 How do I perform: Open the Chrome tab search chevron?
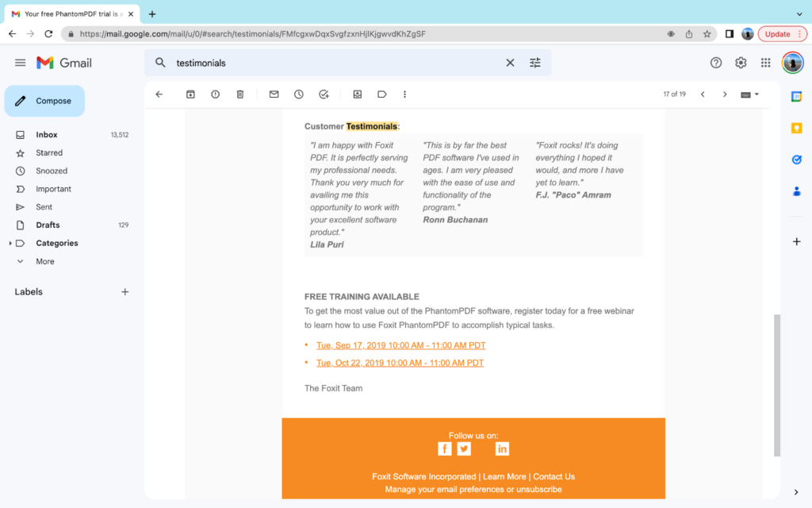pyautogui.click(x=799, y=14)
